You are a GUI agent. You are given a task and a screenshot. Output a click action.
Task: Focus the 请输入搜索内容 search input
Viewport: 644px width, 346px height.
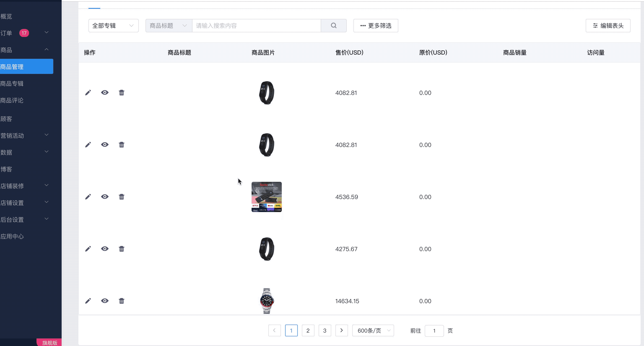[x=256, y=26]
